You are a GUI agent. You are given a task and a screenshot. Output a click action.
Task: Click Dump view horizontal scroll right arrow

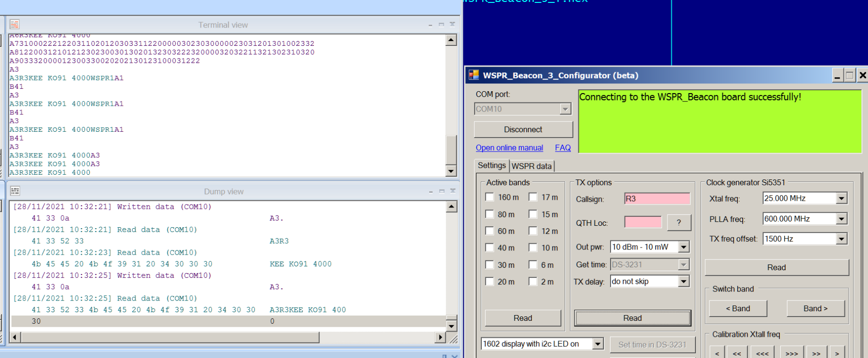(440, 337)
